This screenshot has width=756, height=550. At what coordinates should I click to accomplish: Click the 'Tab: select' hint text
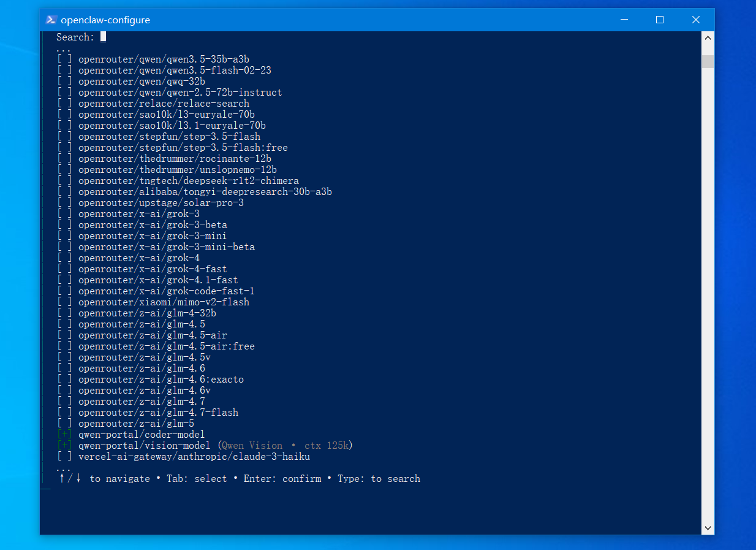tap(197, 479)
